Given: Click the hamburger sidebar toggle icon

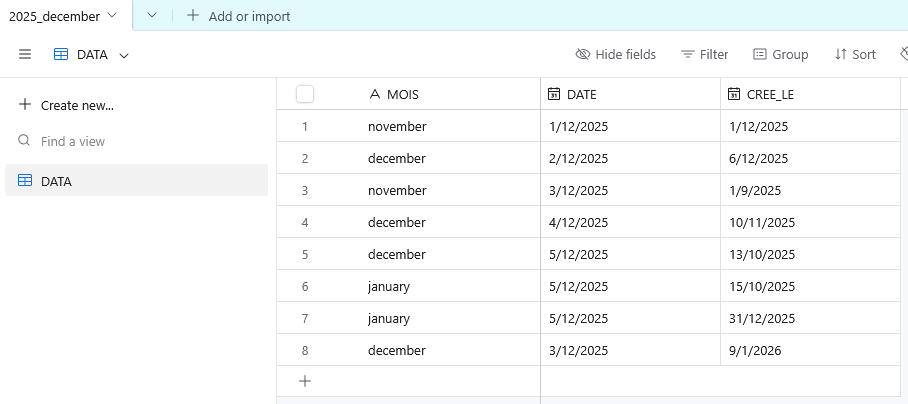Looking at the screenshot, I should point(25,55).
